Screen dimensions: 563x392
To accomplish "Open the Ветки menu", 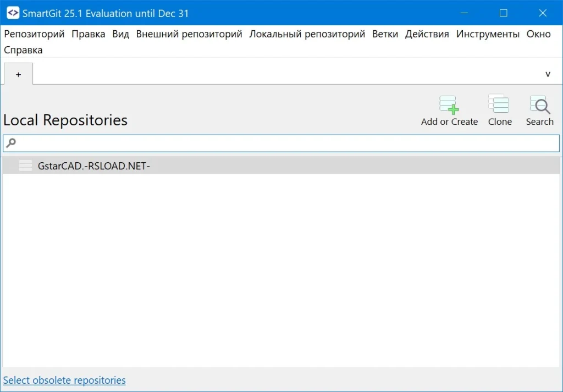I will [385, 34].
